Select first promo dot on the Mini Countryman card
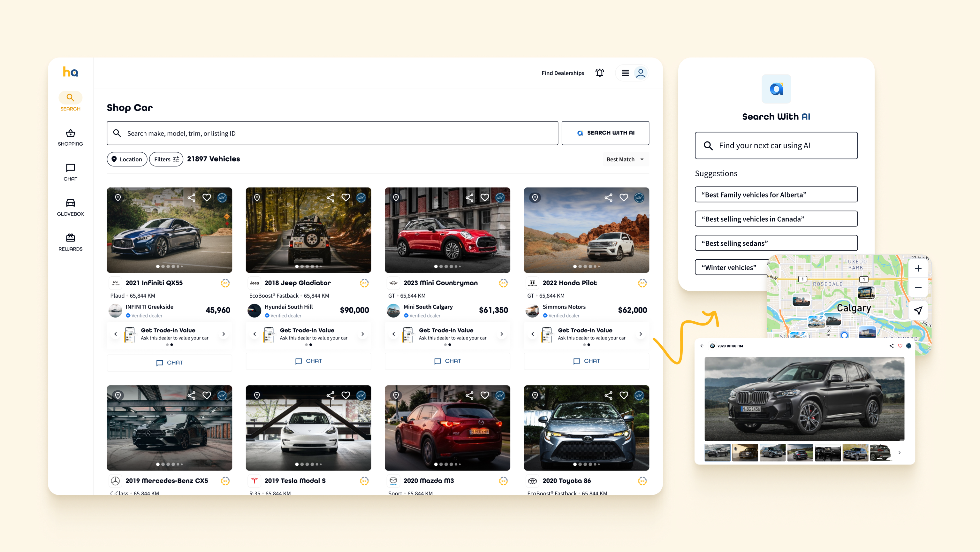 click(x=445, y=345)
